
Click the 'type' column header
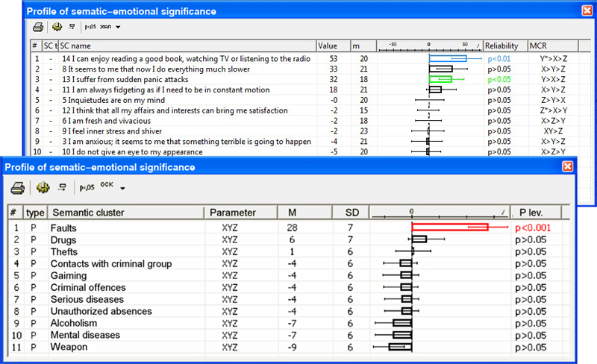click(x=35, y=213)
